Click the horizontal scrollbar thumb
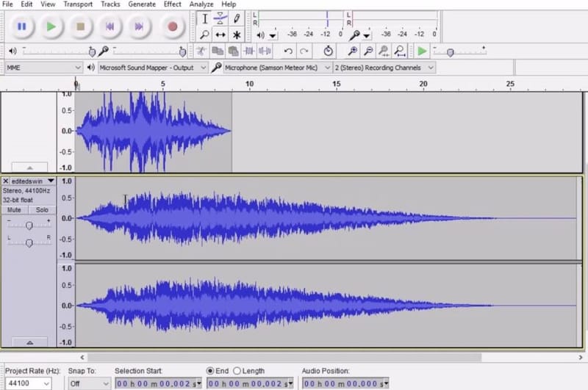Screen dimensions: 588x390 [x=284, y=357]
